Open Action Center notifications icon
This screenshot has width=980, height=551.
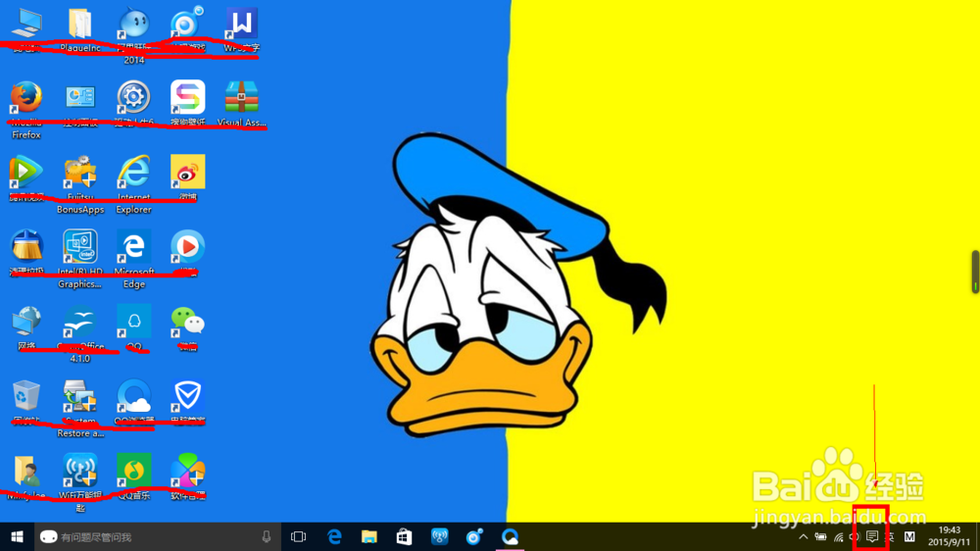pyautogui.click(x=872, y=536)
